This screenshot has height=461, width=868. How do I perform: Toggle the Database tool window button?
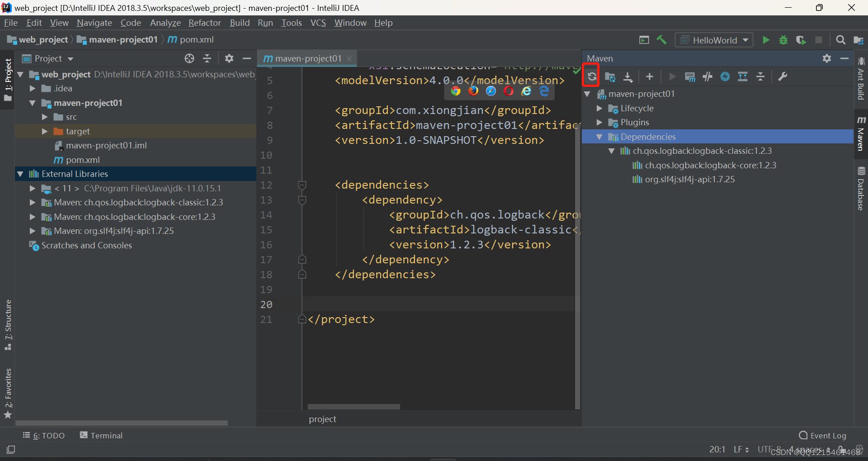[x=861, y=189]
